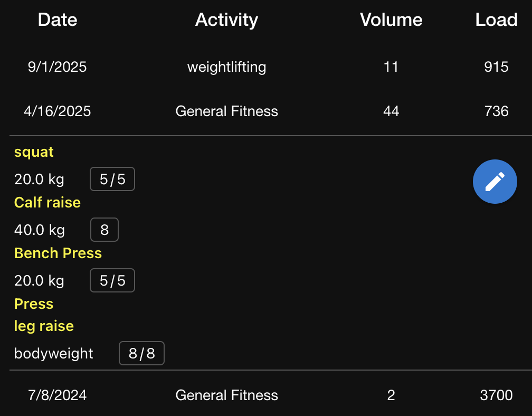532x416 pixels.
Task: Click the Bench Press exercise name
Action: 58,253
